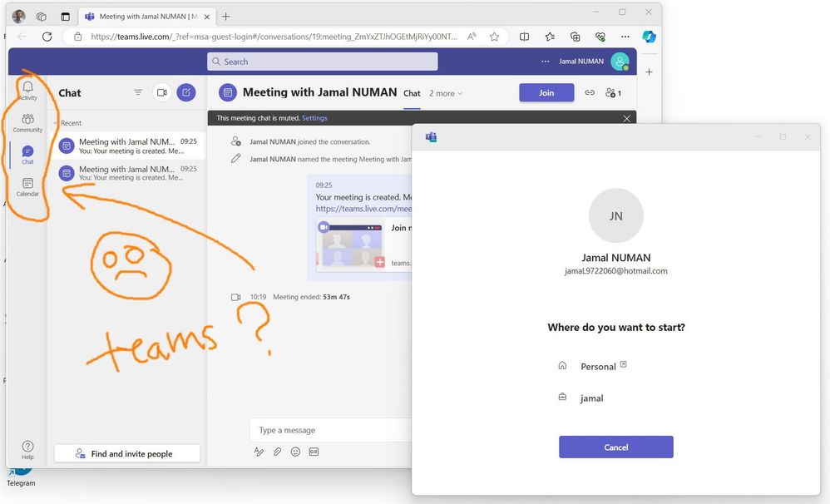Open Jamal NUMAN profile avatar in Teams header
The width and height of the screenshot is (830, 504).
point(620,62)
